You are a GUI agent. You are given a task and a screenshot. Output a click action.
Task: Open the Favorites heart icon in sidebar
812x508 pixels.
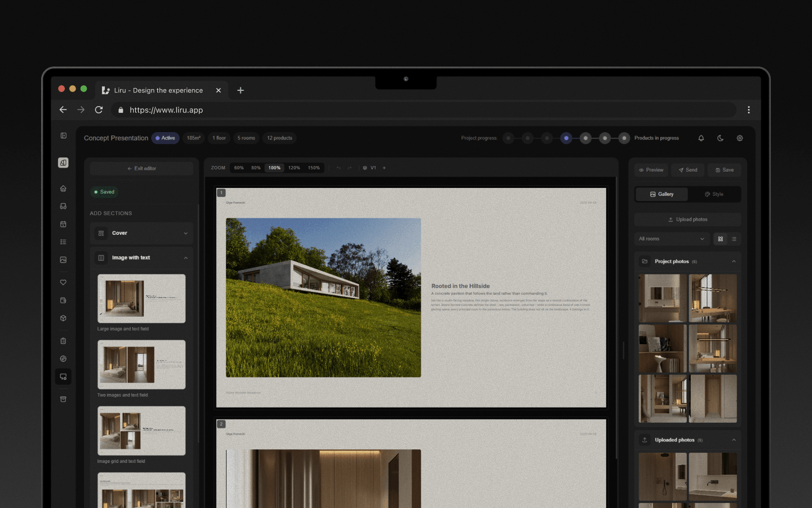(63, 282)
